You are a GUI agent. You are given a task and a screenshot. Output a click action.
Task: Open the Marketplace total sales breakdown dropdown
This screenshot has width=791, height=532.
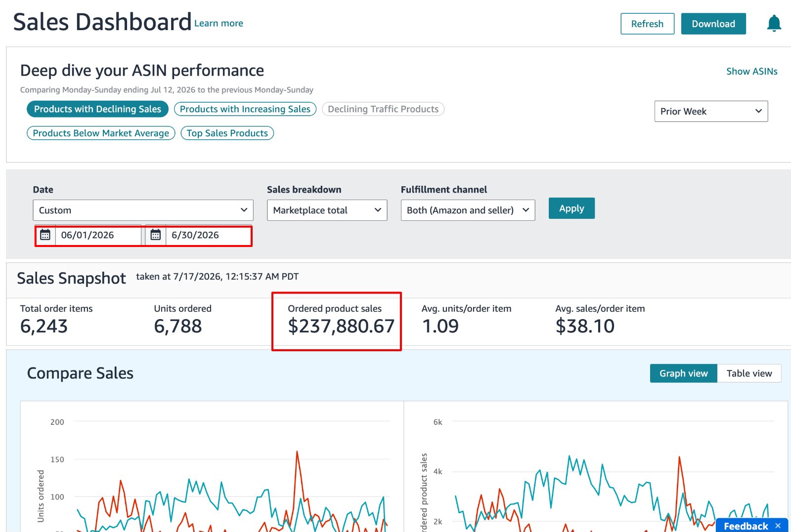coord(327,210)
